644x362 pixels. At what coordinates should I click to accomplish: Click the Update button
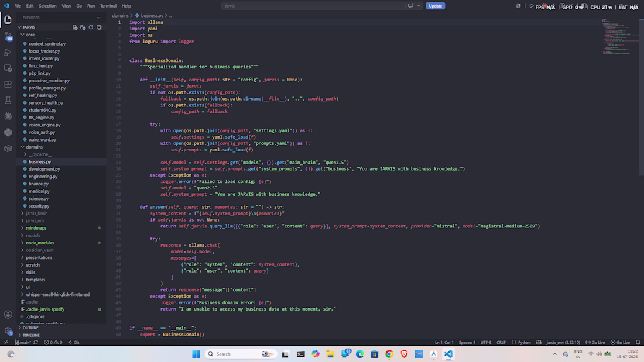[x=436, y=6]
